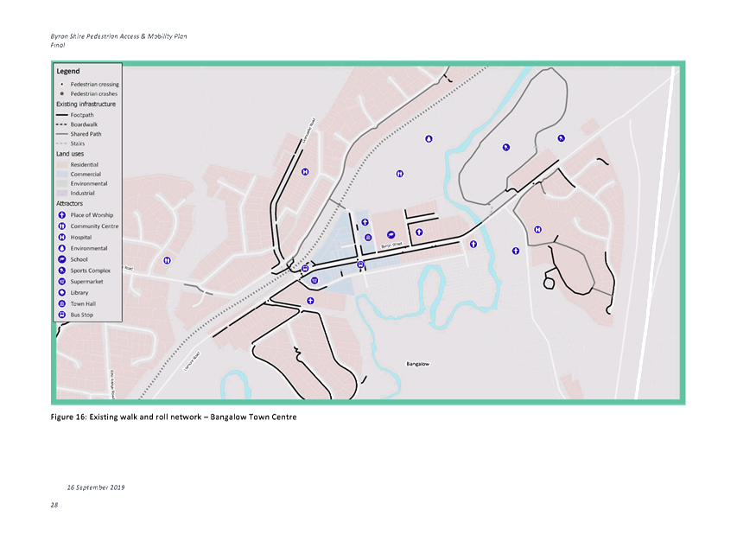Click the Boardwalk dashed line symbol
Screen dimensions: 756x535
tap(61, 124)
